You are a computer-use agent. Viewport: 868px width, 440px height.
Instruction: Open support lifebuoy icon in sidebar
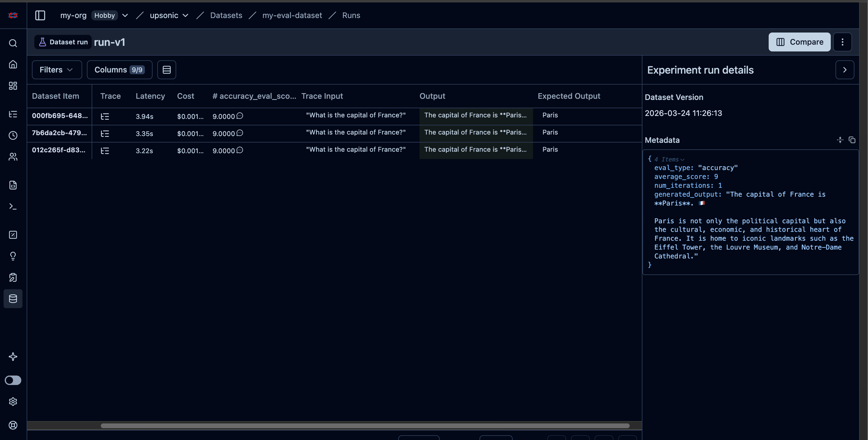click(x=13, y=425)
